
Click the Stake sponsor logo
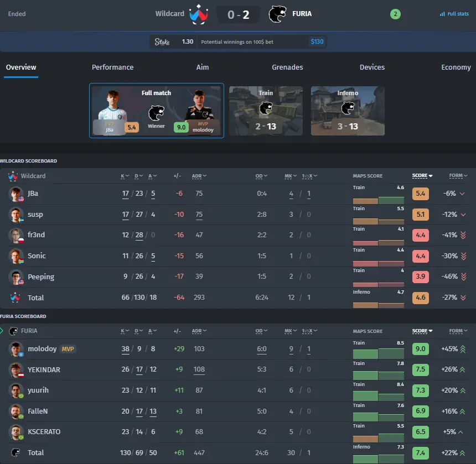[x=162, y=42]
